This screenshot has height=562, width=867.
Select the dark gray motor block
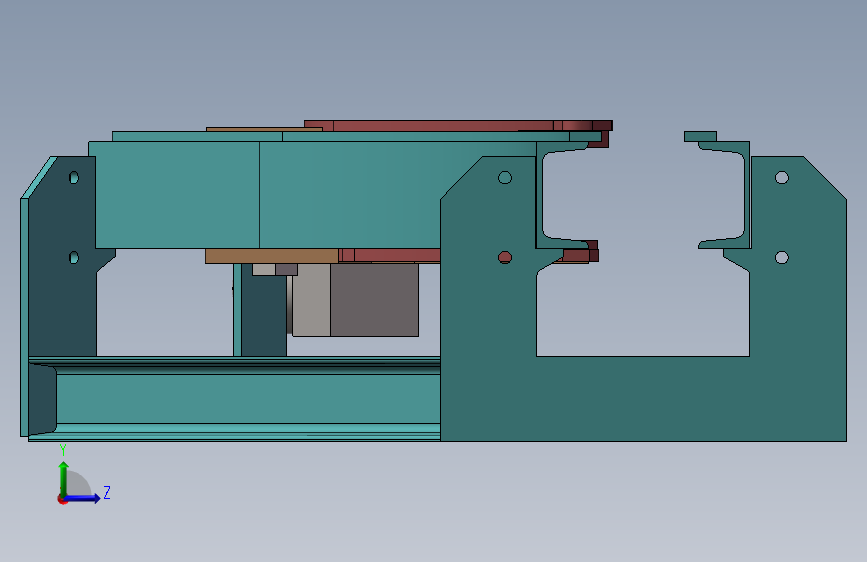[374, 300]
